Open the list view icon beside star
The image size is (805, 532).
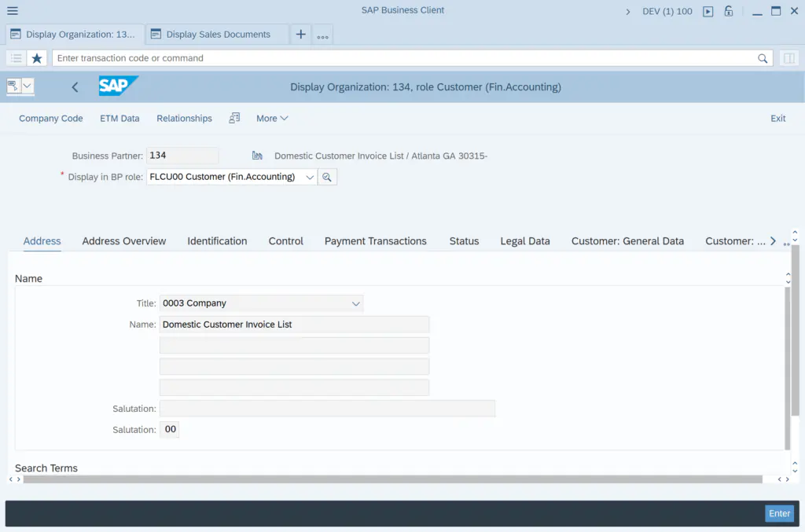(x=16, y=58)
